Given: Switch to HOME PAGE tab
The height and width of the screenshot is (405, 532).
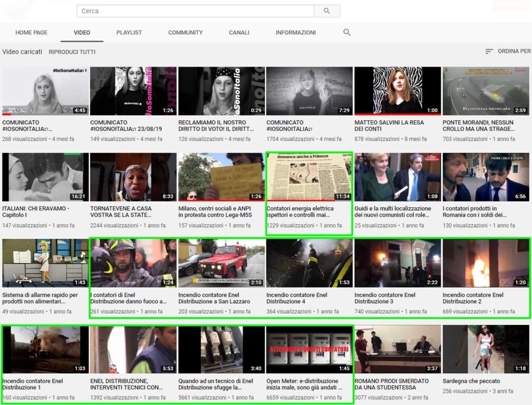Looking at the screenshot, I should tap(31, 33).
